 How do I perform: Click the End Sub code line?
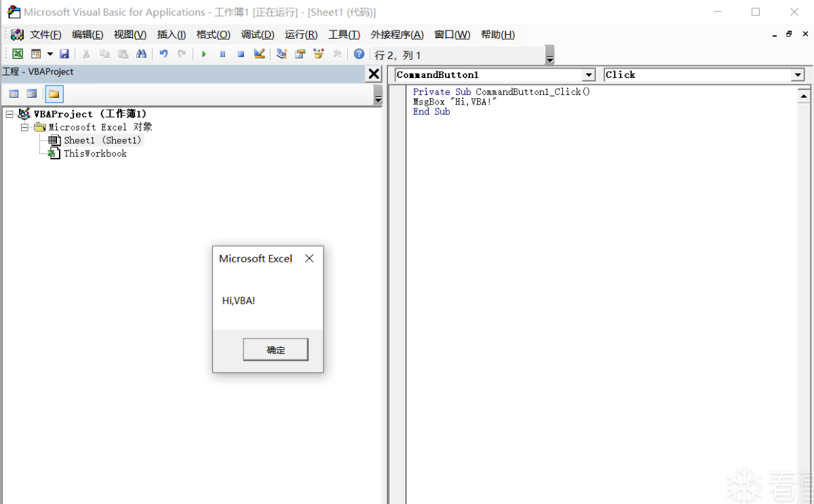431,112
